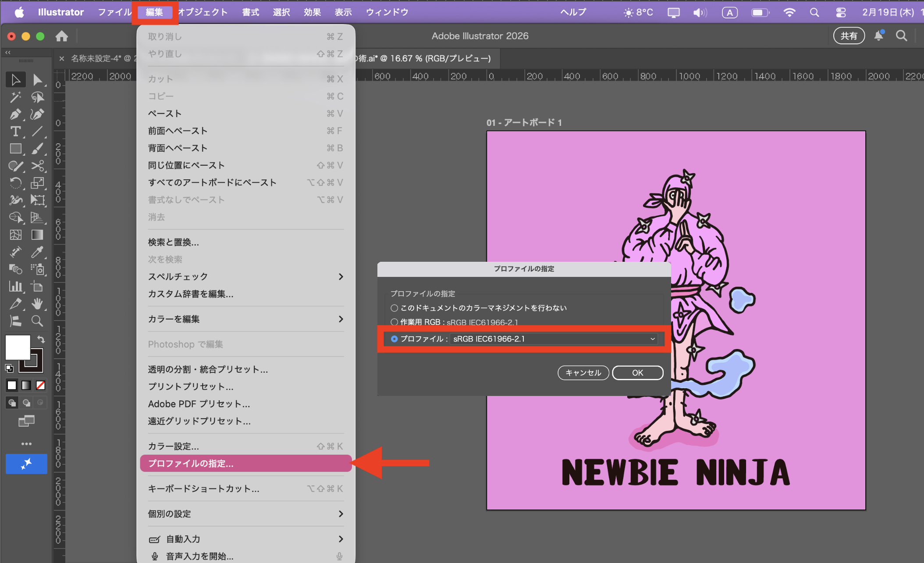Select the Eyedropper tool
924x563 pixels.
click(37, 252)
